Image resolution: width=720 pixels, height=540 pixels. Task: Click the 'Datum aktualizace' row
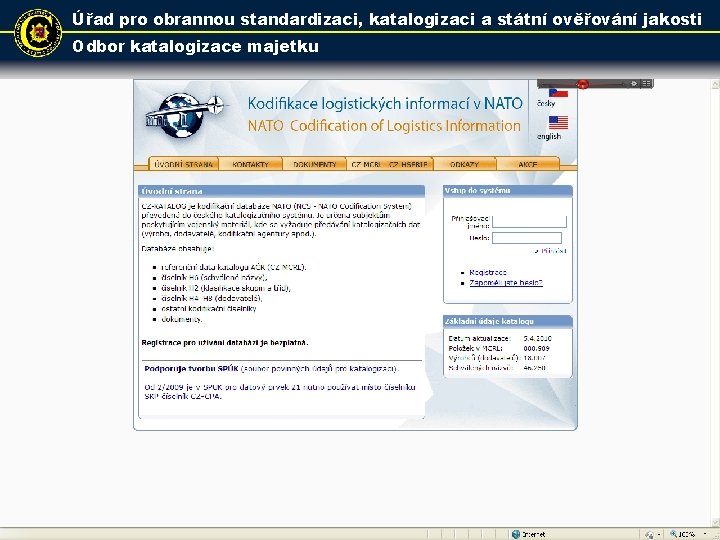(500, 338)
